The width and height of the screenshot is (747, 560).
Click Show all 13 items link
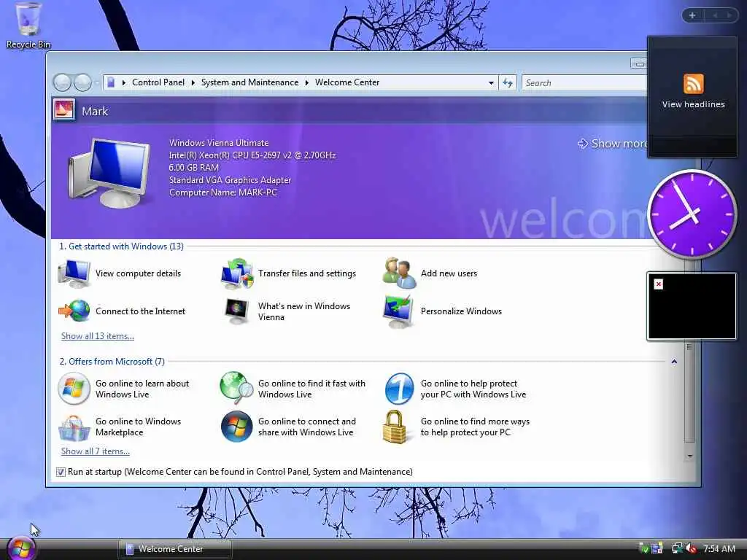[98, 336]
